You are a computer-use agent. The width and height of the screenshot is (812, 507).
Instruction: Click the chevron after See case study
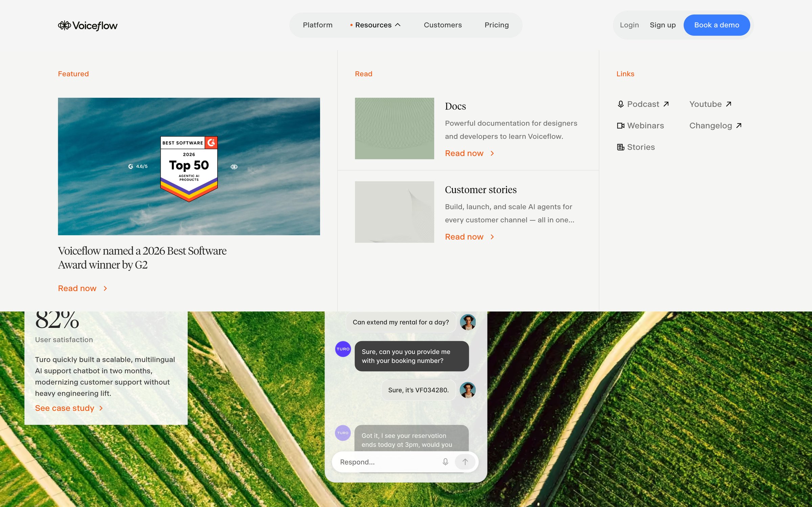click(101, 409)
